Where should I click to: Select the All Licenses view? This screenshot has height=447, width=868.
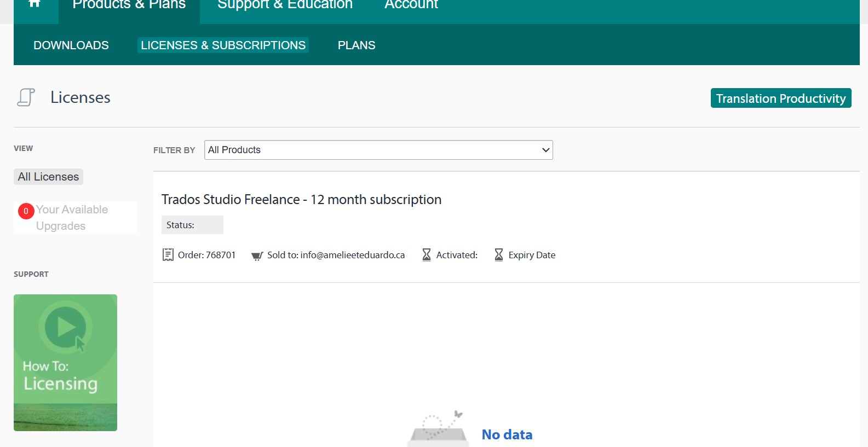pyautogui.click(x=48, y=177)
